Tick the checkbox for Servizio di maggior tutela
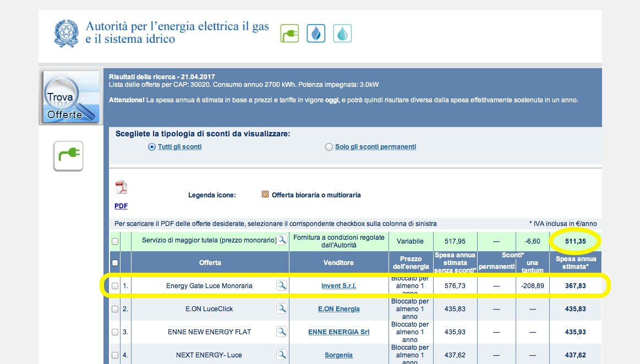 click(x=115, y=241)
